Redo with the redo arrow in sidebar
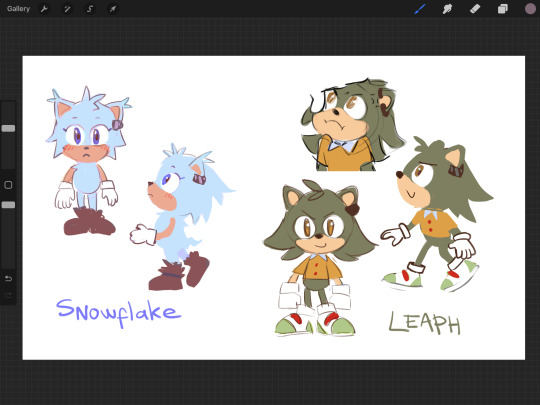The height and width of the screenshot is (405, 540). pyautogui.click(x=8, y=295)
